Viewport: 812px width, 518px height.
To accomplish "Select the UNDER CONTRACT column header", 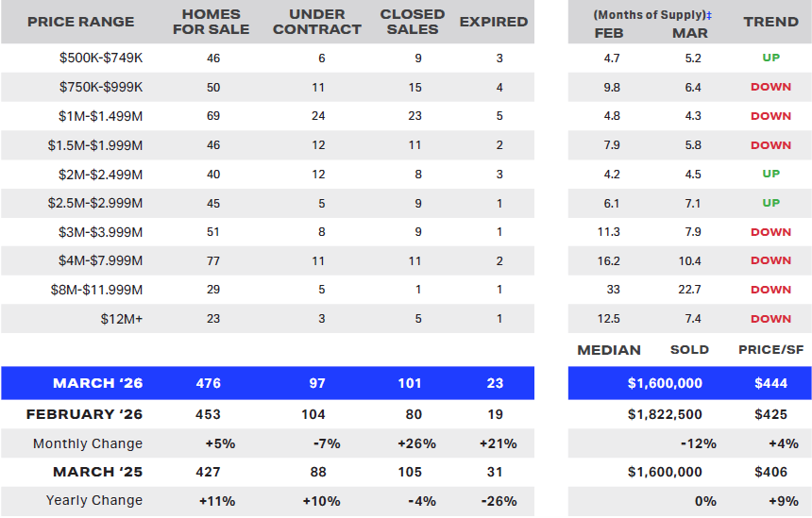I will pyautogui.click(x=324, y=22).
